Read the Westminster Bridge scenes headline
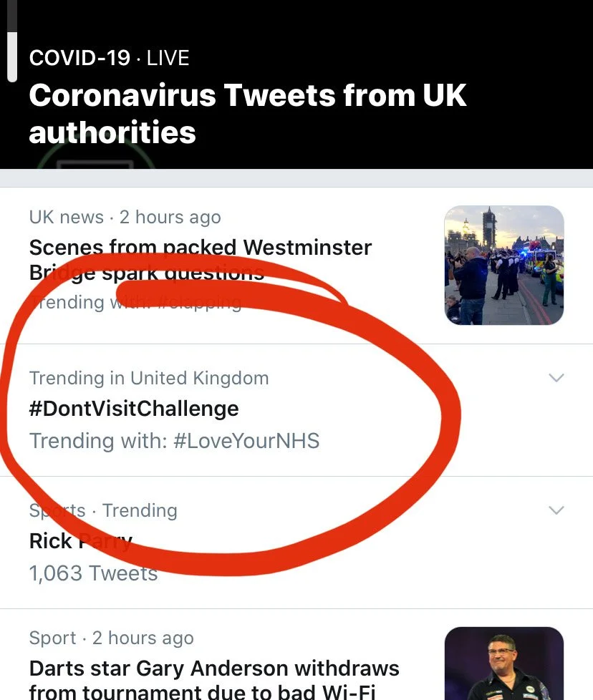 [x=201, y=259]
